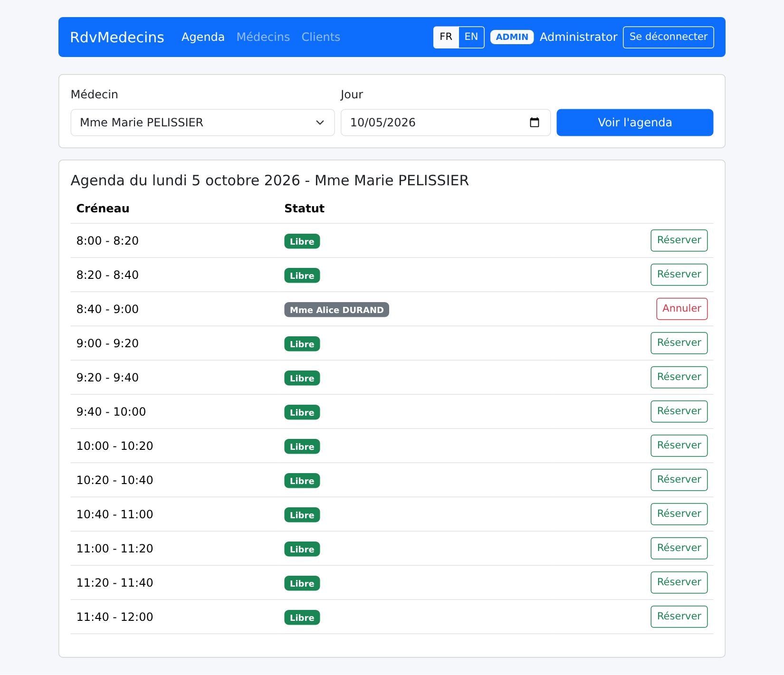Open the Agenda nav item

click(203, 37)
